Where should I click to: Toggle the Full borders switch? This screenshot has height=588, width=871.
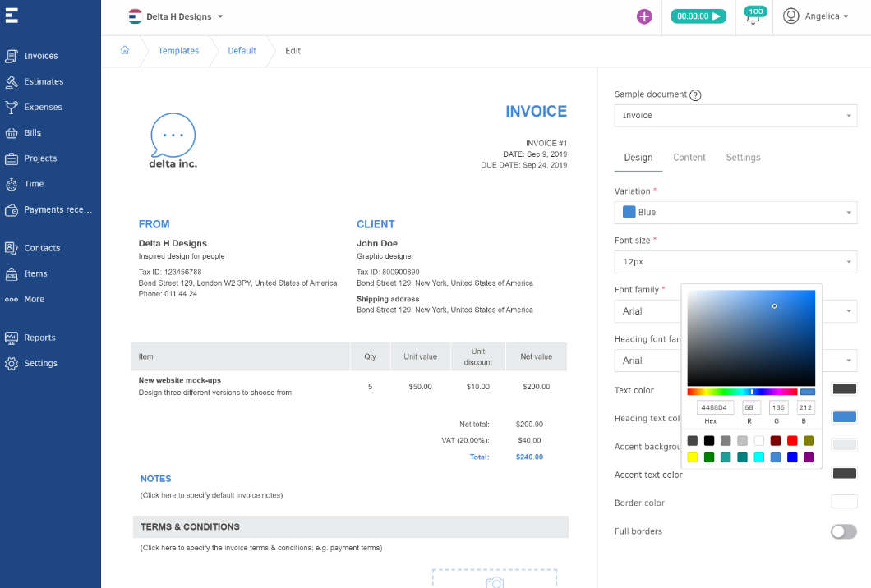coord(844,531)
